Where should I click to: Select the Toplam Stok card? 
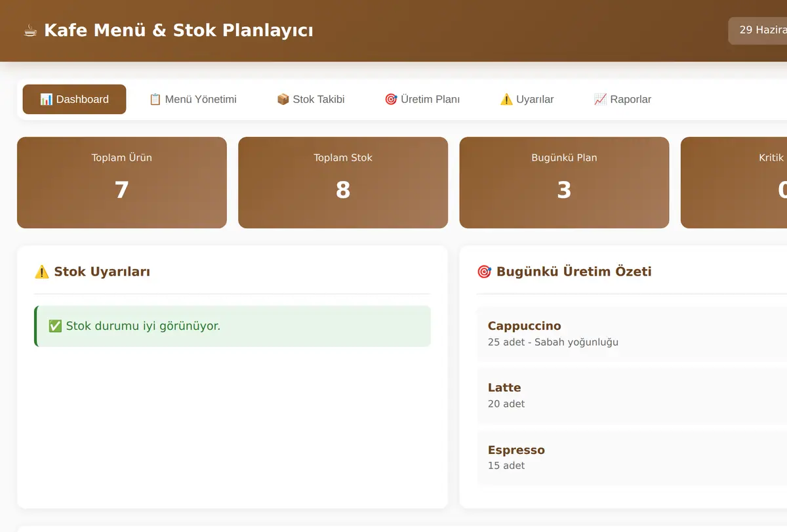click(343, 182)
